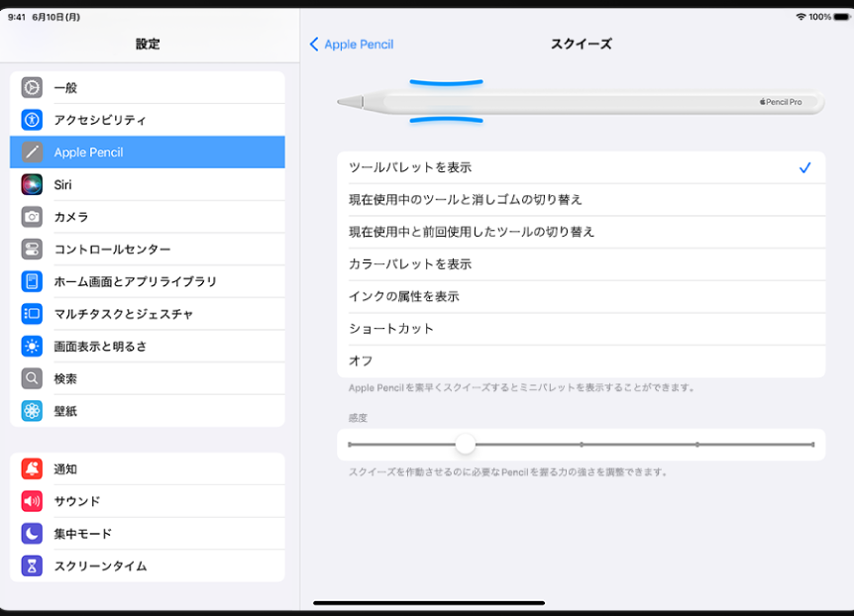Open 集中モード settings row

(147, 533)
